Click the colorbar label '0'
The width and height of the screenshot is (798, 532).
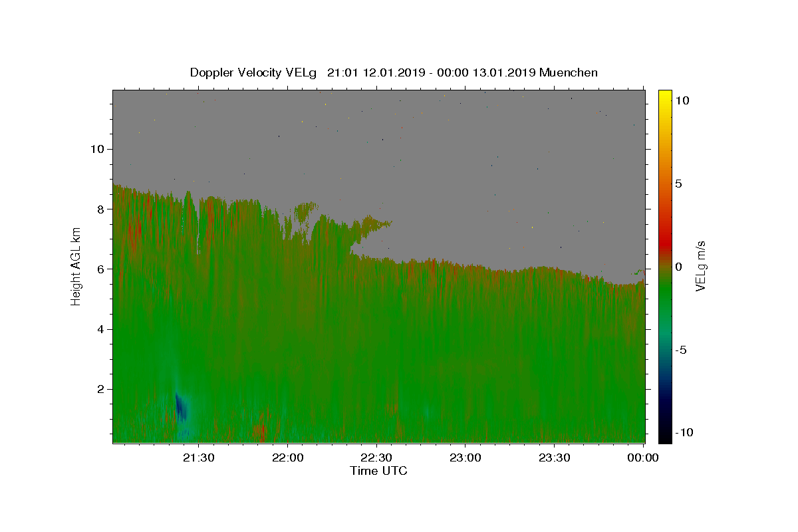pyautogui.click(x=678, y=267)
